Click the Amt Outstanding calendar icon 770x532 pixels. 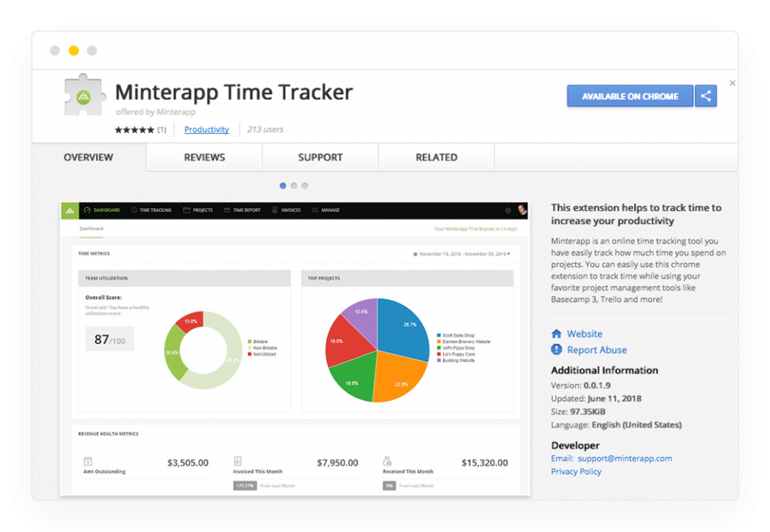[88, 461]
